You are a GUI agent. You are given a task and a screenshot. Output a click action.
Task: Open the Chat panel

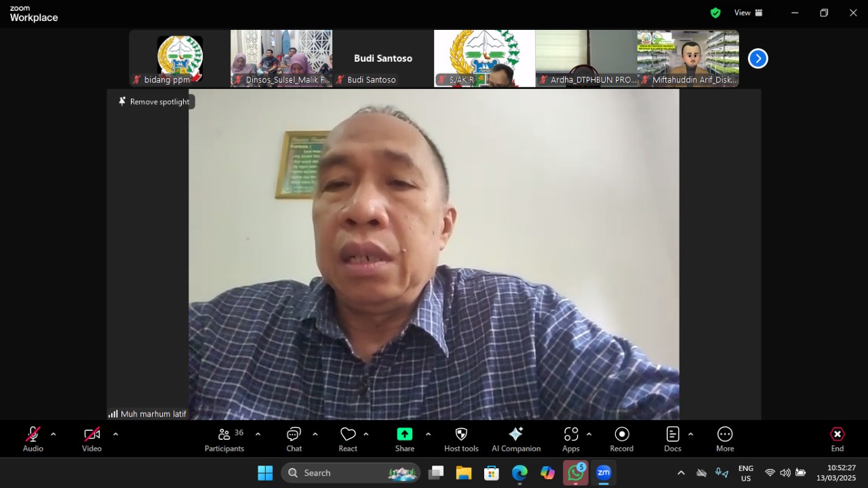pos(294,439)
